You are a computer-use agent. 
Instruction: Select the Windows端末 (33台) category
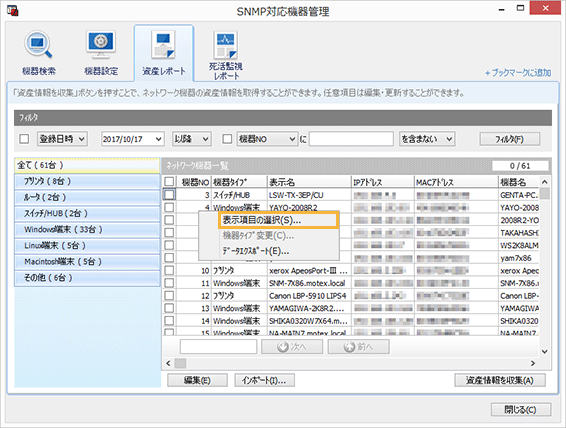[x=87, y=230]
